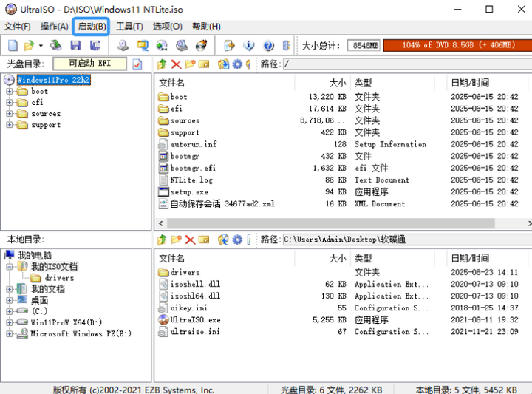Click red X delete in disc pane toolbar

[176, 64]
